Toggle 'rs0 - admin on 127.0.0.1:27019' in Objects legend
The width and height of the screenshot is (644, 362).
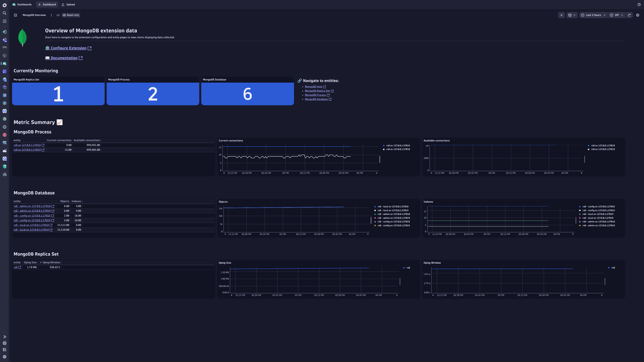(x=392, y=218)
